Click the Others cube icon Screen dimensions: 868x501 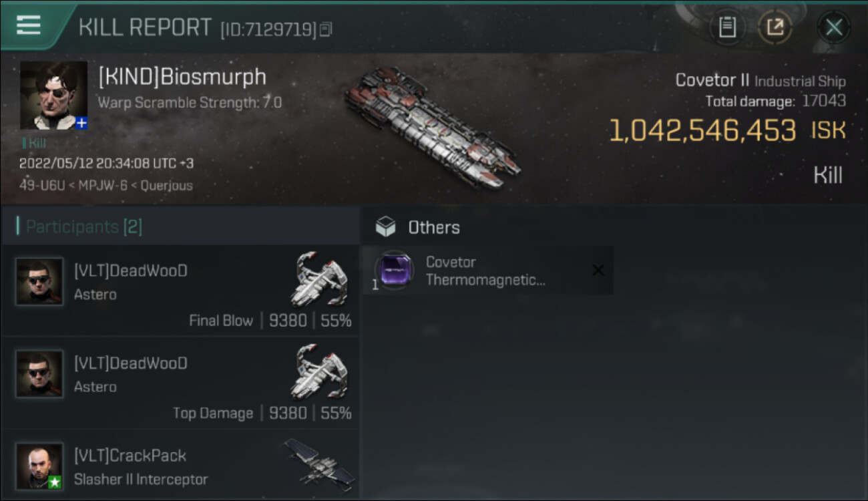[x=385, y=227]
